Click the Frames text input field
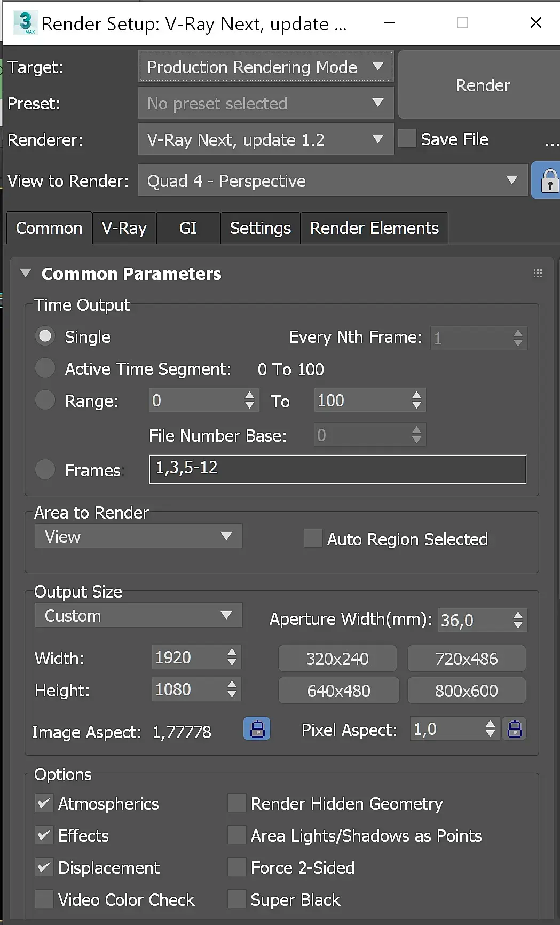The width and height of the screenshot is (560, 925). pyautogui.click(x=337, y=469)
